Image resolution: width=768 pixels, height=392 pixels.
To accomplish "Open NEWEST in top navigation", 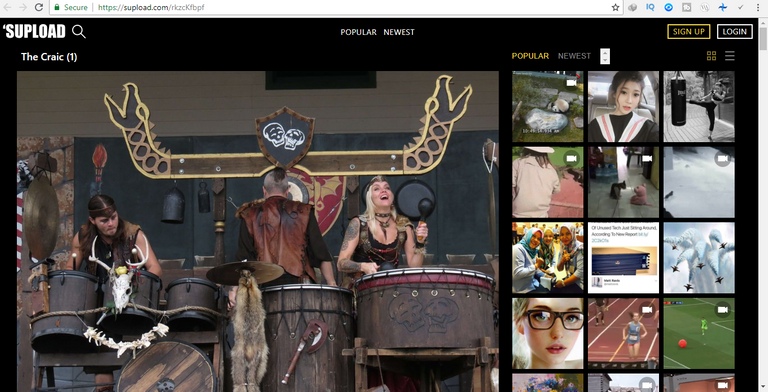I will click(x=399, y=32).
